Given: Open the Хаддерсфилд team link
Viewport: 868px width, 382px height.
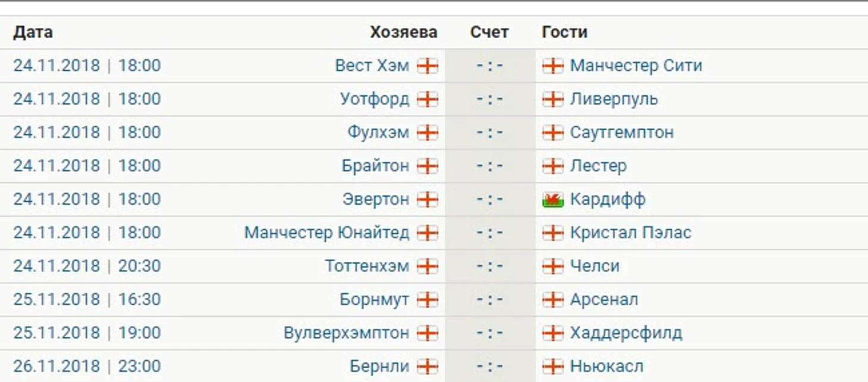Looking at the screenshot, I should 626,332.
